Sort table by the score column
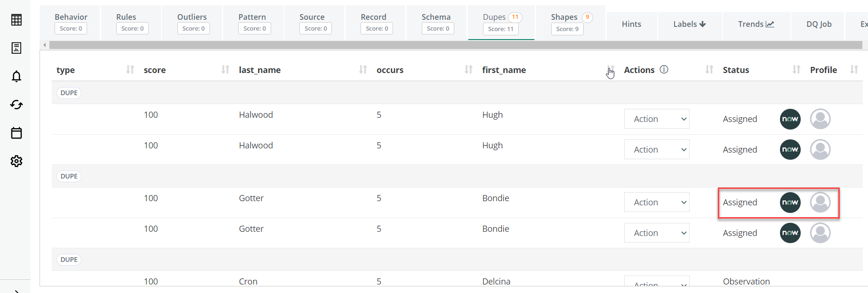Viewport: 868px width, 293px height. pyautogui.click(x=225, y=70)
